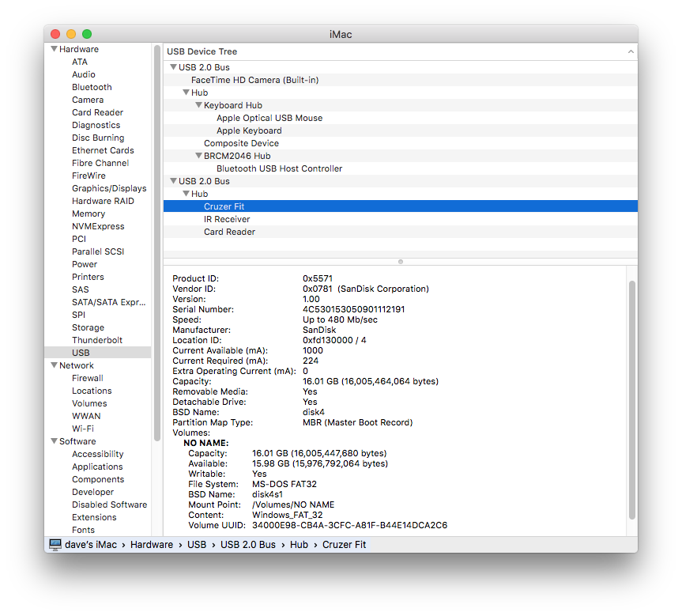The image size is (682, 616).
Task: Click the iMac computer icon in path bar
Action: tap(55, 545)
